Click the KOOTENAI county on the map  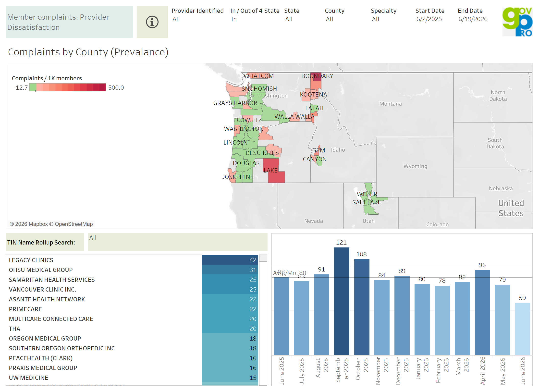tap(314, 95)
